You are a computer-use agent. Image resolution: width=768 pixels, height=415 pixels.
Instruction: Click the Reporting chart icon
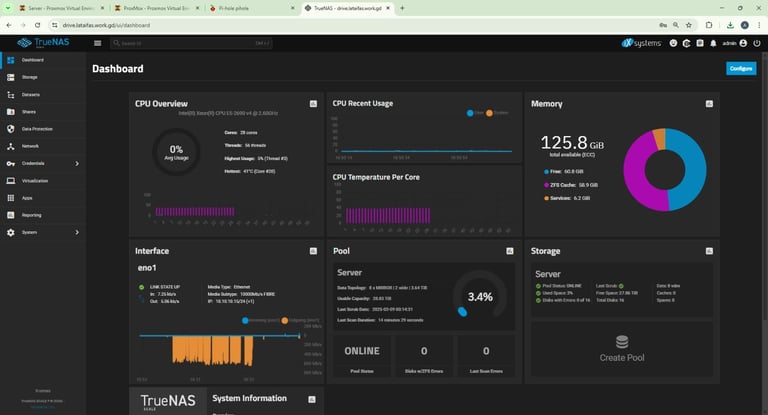pyautogui.click(x=11, y=215)
